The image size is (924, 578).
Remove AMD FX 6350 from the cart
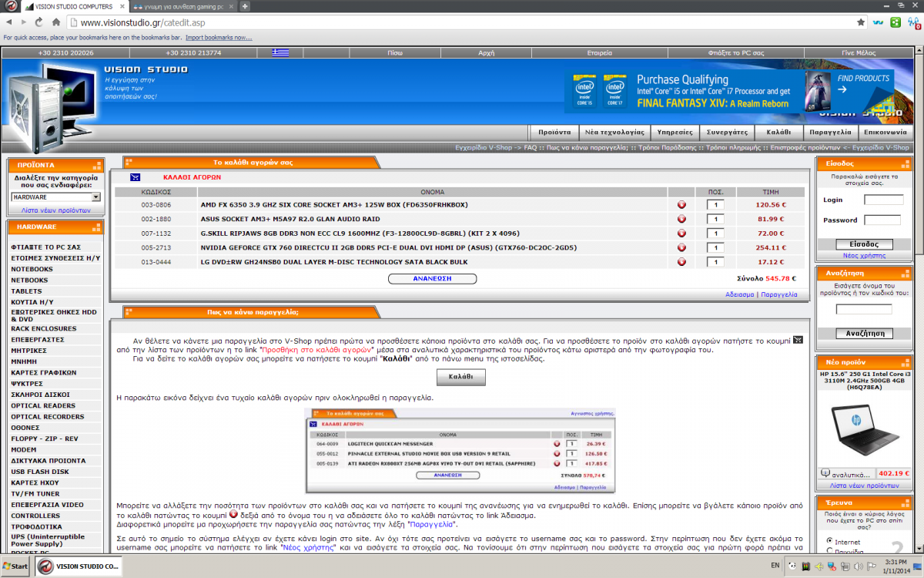click(x=681, y=205)
